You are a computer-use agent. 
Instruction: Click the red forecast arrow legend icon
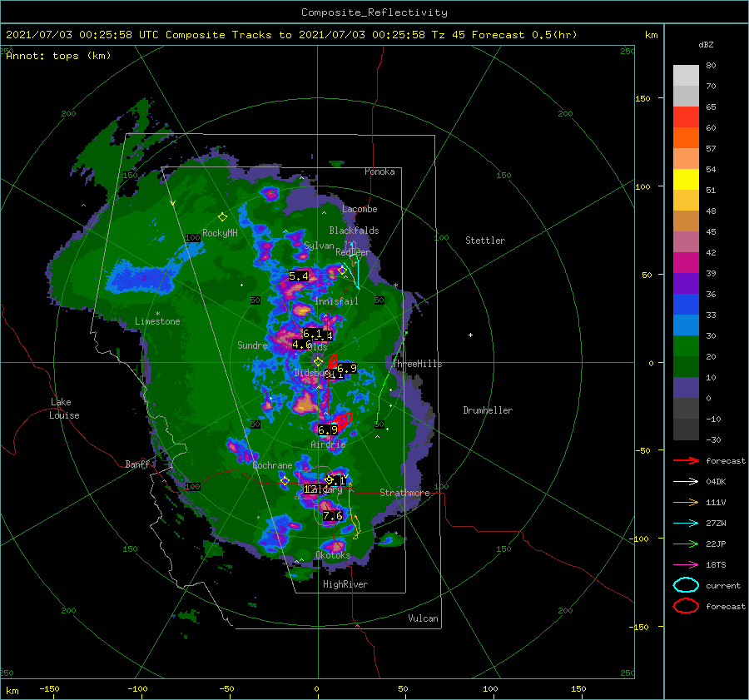(x=686, y=460)
